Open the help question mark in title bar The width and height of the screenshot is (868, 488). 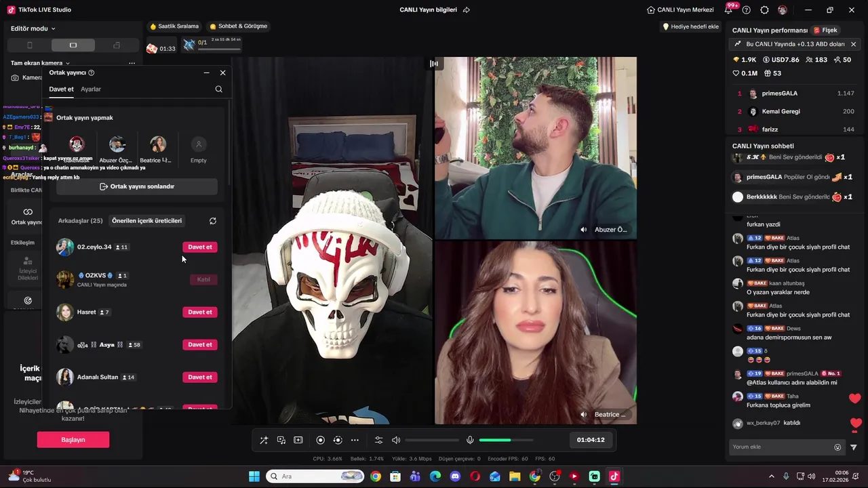747,10
